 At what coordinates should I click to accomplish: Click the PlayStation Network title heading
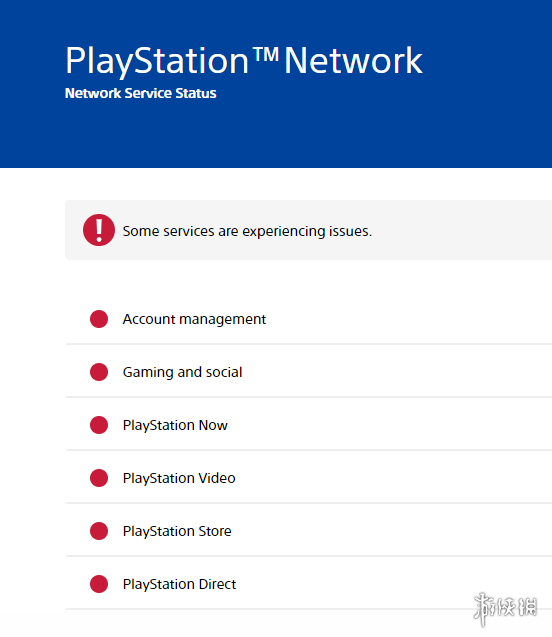[244, 61]
